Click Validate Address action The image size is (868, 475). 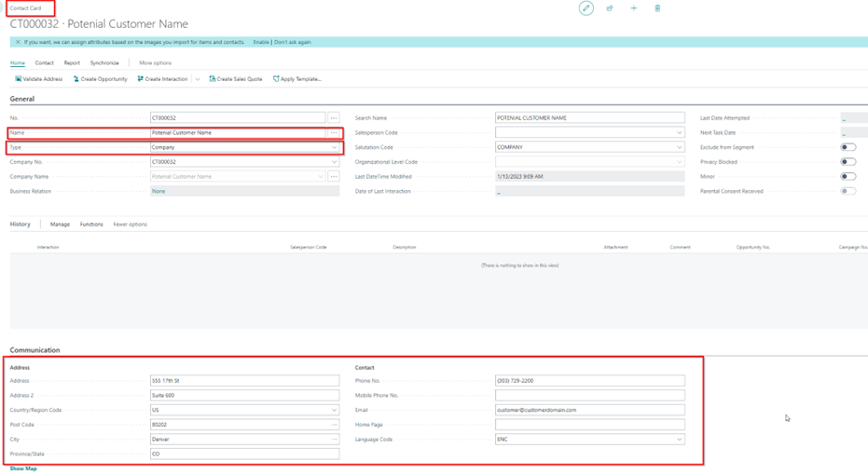39,79
